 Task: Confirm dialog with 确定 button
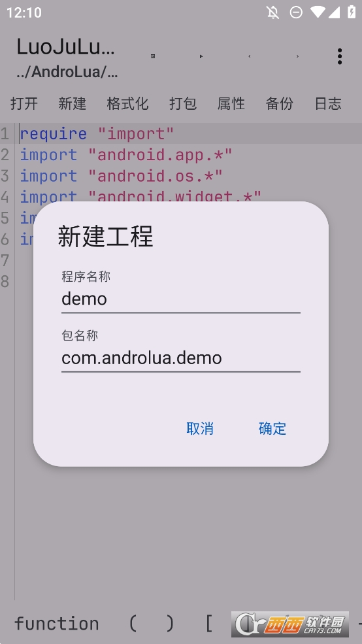point(272,428)
